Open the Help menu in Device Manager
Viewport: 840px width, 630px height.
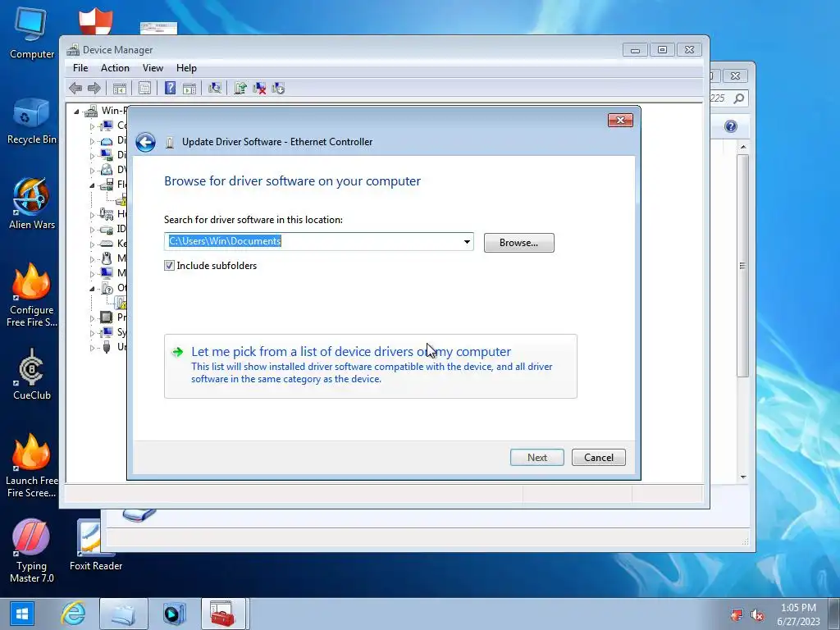pyautogui.click(x=186, y=68)
